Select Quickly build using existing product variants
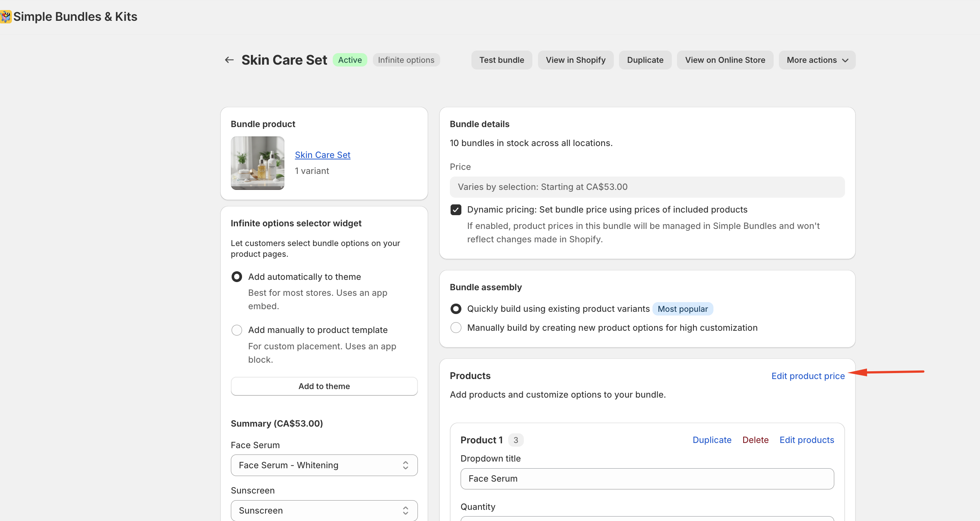This screenshot has width=980, height=521. click(x=455, y=309)
